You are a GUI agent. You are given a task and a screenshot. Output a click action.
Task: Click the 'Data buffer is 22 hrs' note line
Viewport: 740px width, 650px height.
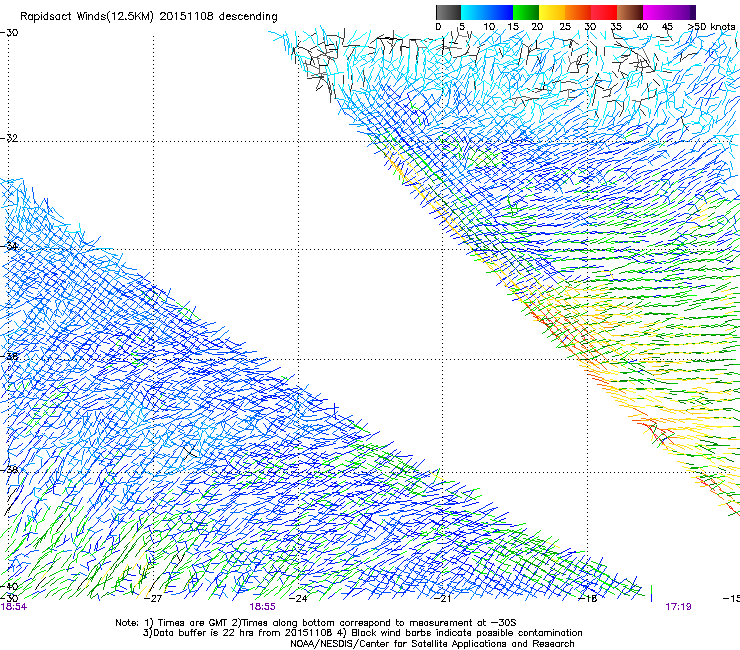[362, 633]
